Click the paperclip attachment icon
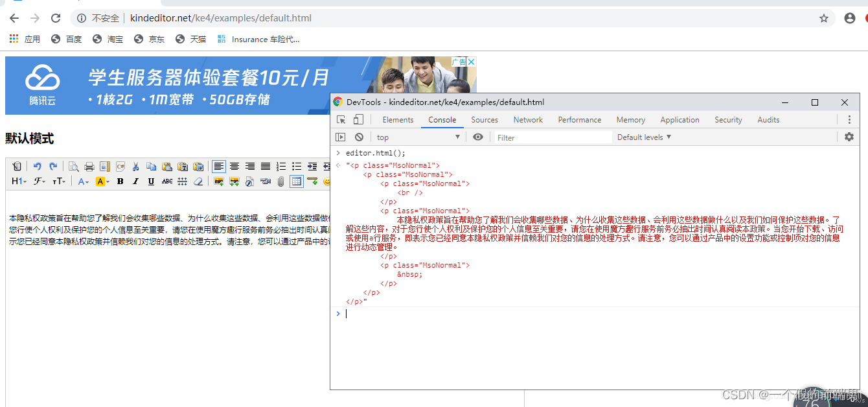This screenshot has width=868, height=407. coord(280,181)
